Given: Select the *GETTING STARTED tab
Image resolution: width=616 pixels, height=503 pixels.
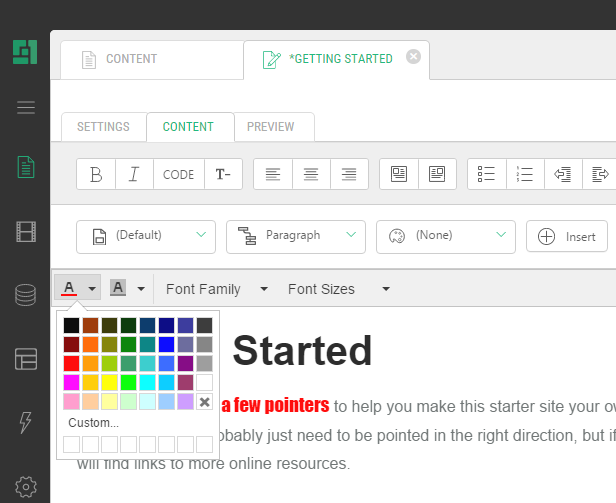Looking at the screenshot, I should 336,60.
